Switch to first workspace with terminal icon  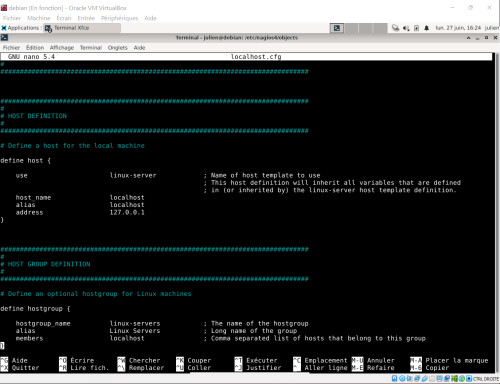point(337,28)
